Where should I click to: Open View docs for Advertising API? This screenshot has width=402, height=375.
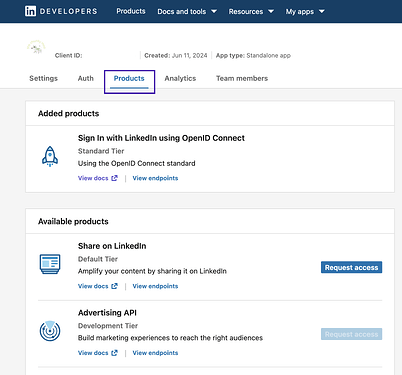(93, 353)
